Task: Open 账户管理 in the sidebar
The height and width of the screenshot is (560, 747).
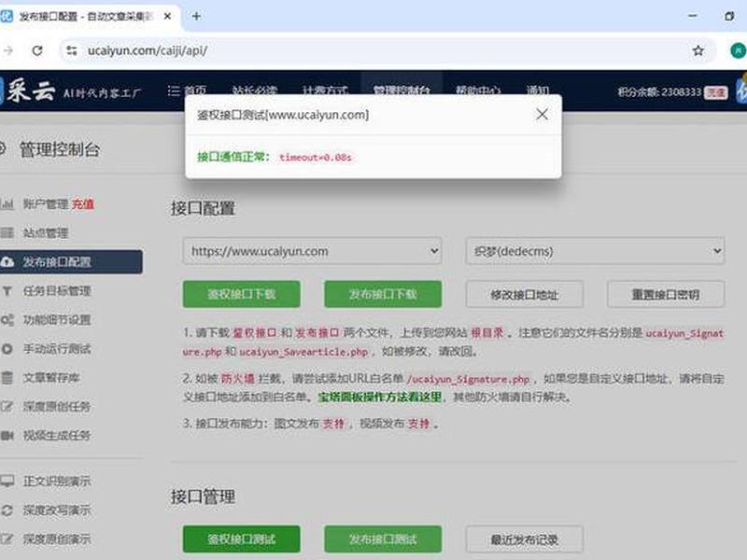Action: pos(46,204)
